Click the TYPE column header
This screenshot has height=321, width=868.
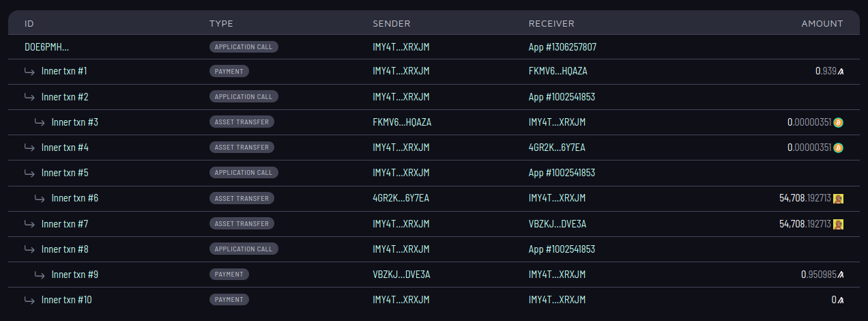pos(221,23)
